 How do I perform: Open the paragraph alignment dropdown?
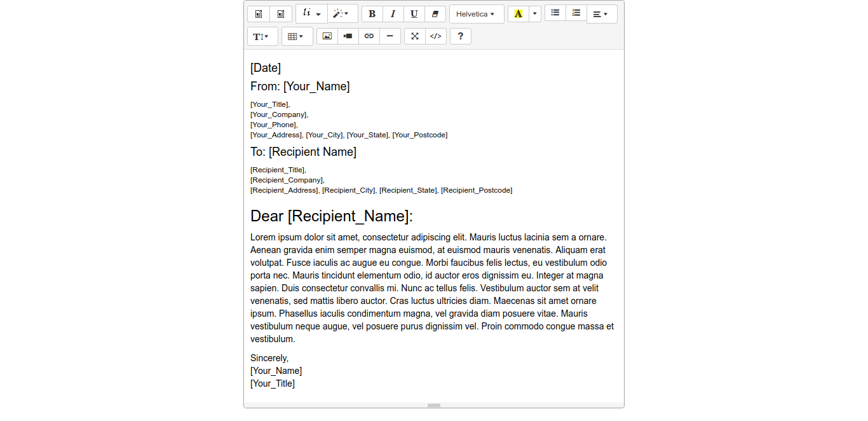(x=601, y=14)
